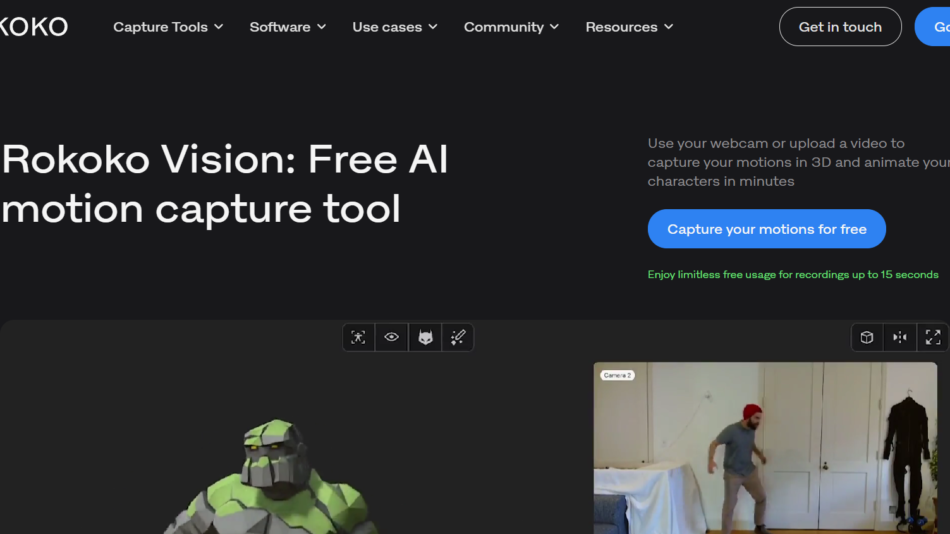950x534 pixels.
Task: Toggle the mirror flip icon
Action: point(900,338)
